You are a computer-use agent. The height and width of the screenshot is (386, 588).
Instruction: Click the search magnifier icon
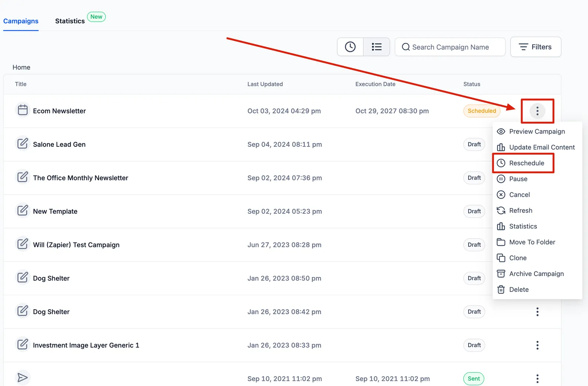(x=406, y=47)
